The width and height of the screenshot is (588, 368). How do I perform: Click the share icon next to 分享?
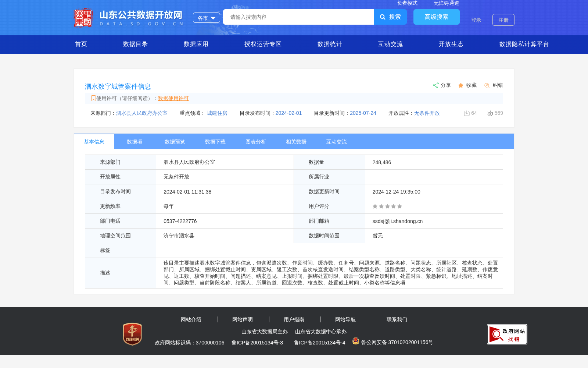pos(435,85)
